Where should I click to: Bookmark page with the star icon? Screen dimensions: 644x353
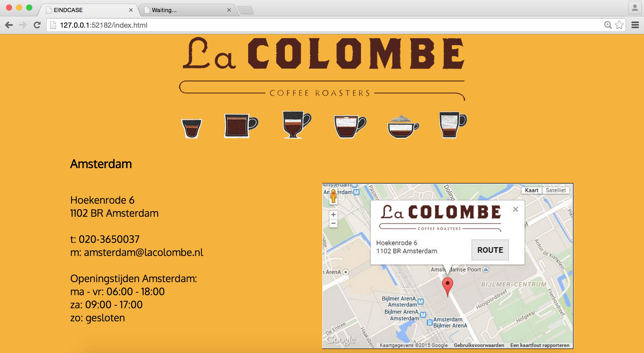(x=619, y=25)
